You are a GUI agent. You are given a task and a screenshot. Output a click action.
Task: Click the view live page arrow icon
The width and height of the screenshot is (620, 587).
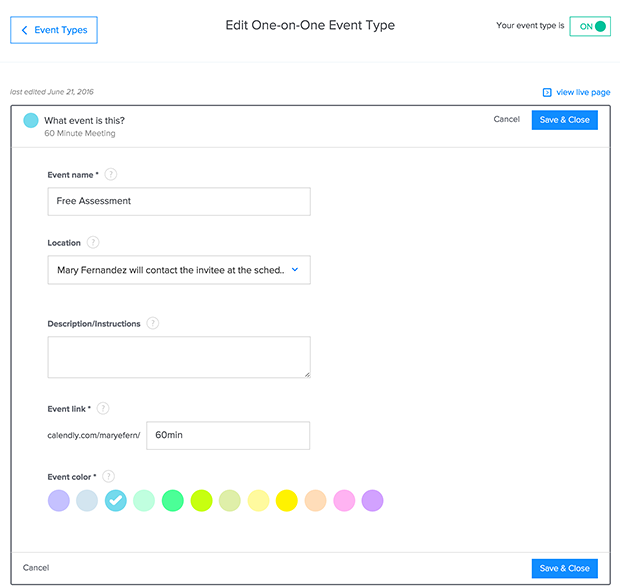point(547,92)
